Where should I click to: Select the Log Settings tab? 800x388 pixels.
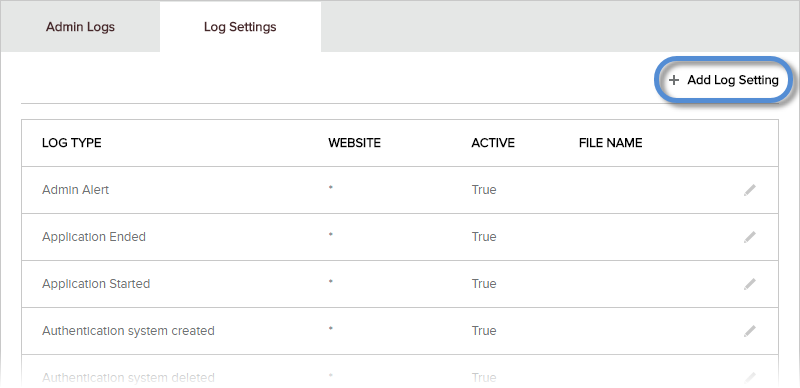240,27
